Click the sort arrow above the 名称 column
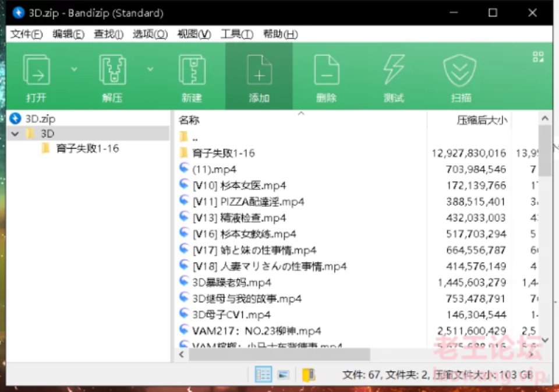This screenshot has height=392, width=559. (301, 114)
